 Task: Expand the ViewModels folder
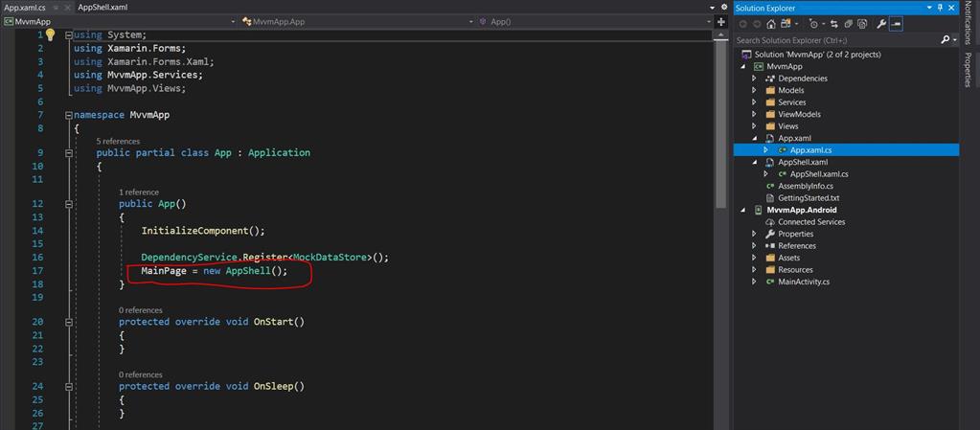(x=754, y=114)
